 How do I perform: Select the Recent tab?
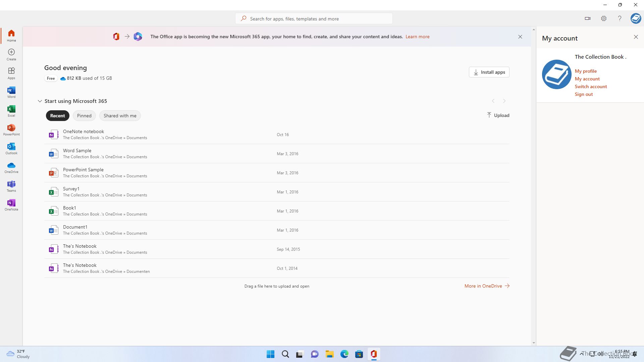click(58, 116)
